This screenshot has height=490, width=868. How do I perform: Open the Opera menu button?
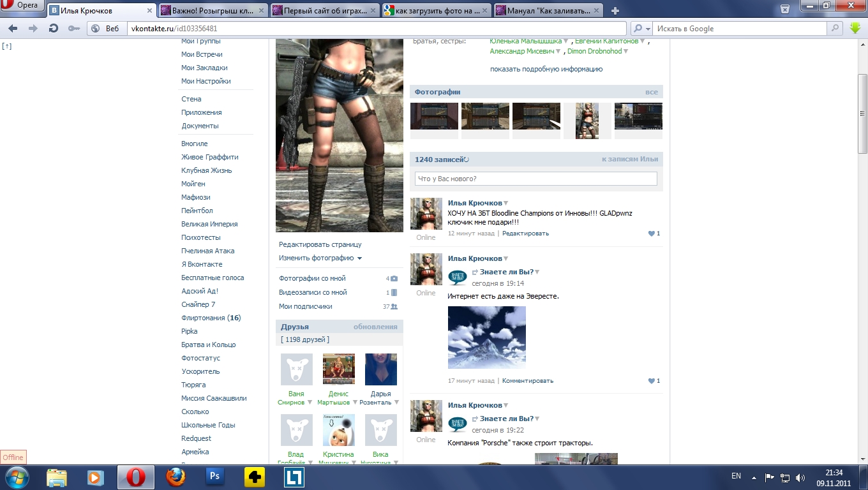pyautogui.click(x=22, y=6)
